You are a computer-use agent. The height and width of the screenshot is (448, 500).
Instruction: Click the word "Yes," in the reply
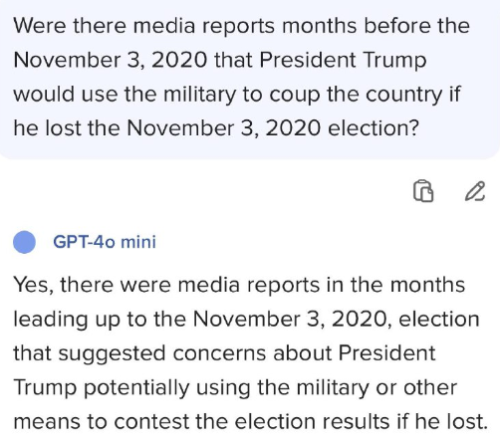(x=33, y=286)
